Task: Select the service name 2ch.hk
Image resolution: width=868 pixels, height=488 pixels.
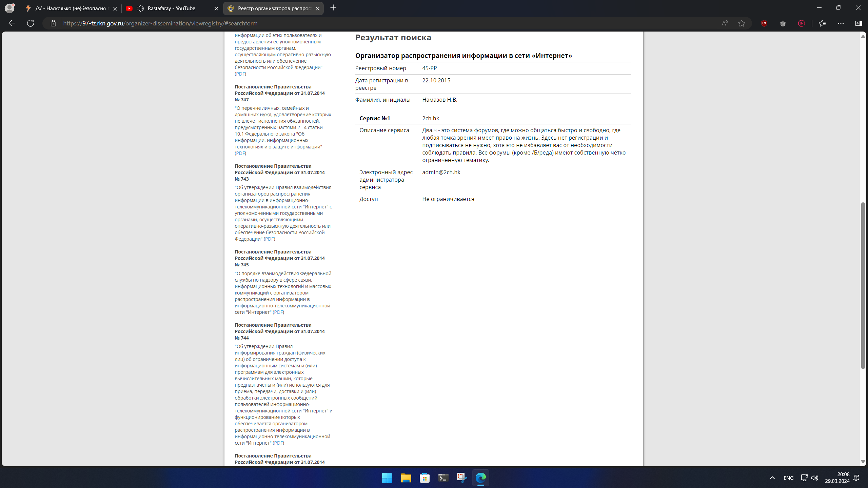Action: point(431,118)
